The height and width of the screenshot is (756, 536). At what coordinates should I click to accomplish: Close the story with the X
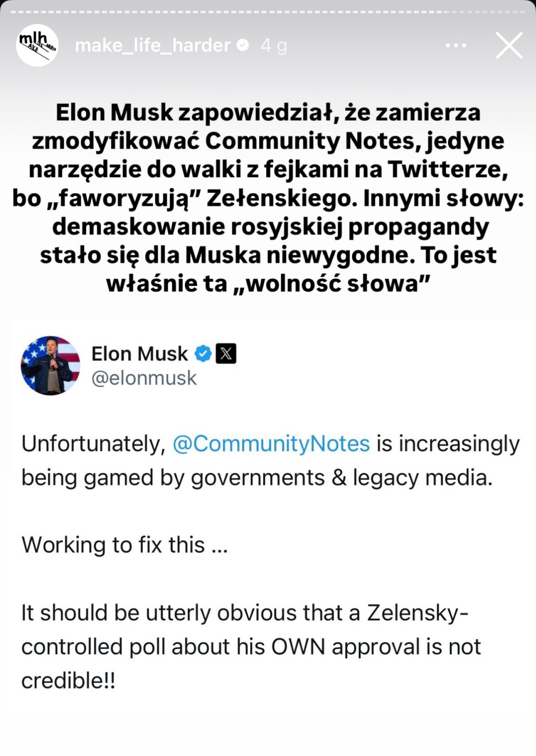pos(509,46)
